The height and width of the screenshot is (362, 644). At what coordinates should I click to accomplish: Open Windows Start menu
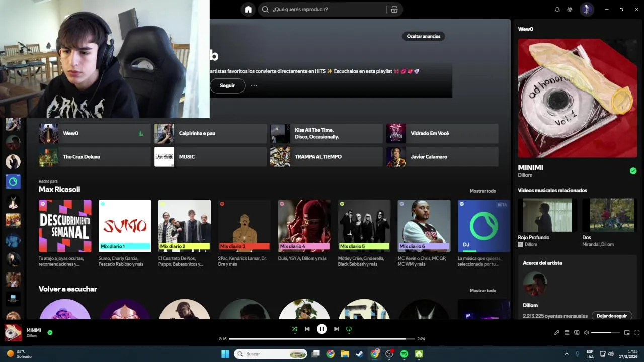(225, 354)
